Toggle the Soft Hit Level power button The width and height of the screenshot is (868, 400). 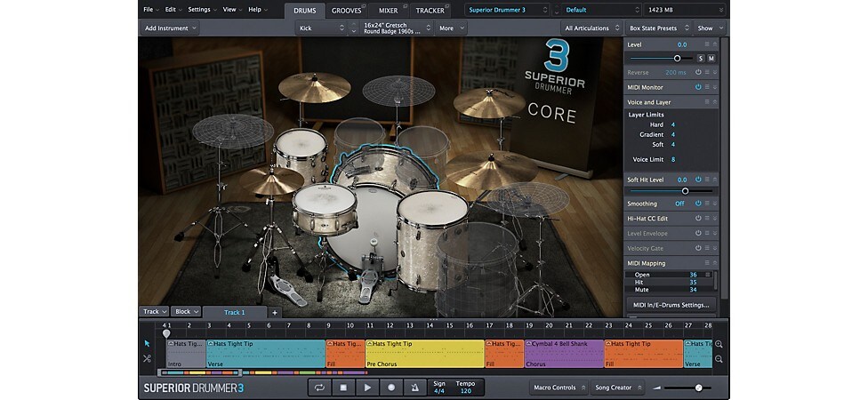(698, 180)
